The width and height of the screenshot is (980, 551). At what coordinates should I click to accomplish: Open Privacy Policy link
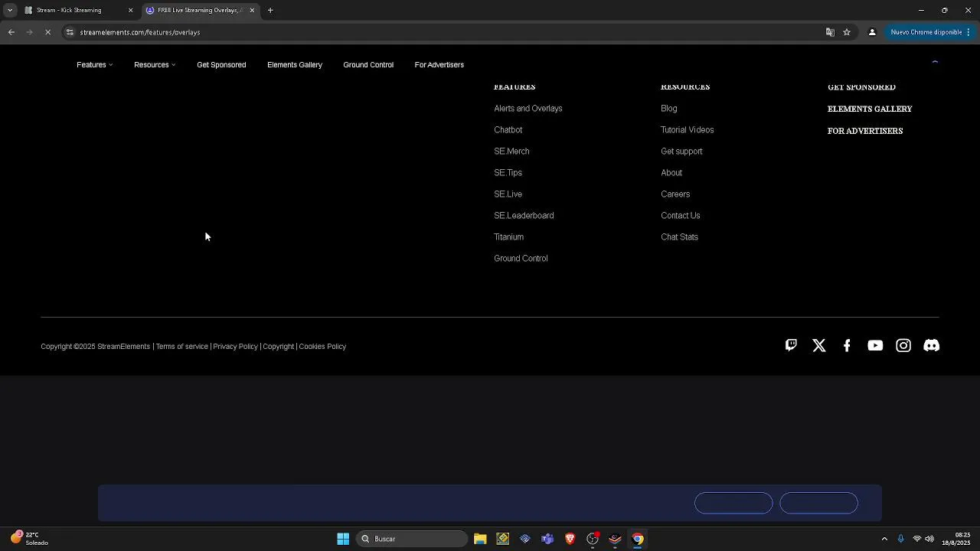(x=235, y=347)
